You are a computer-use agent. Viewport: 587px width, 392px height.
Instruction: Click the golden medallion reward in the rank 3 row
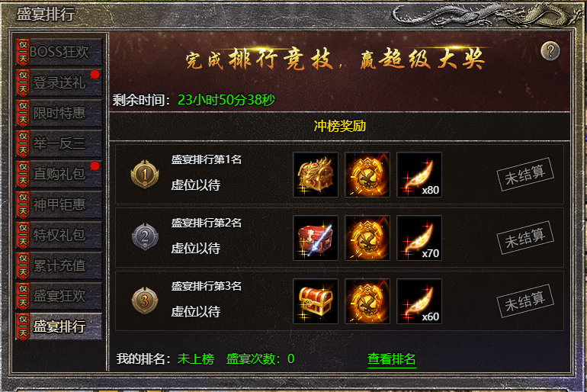[367, 301]
